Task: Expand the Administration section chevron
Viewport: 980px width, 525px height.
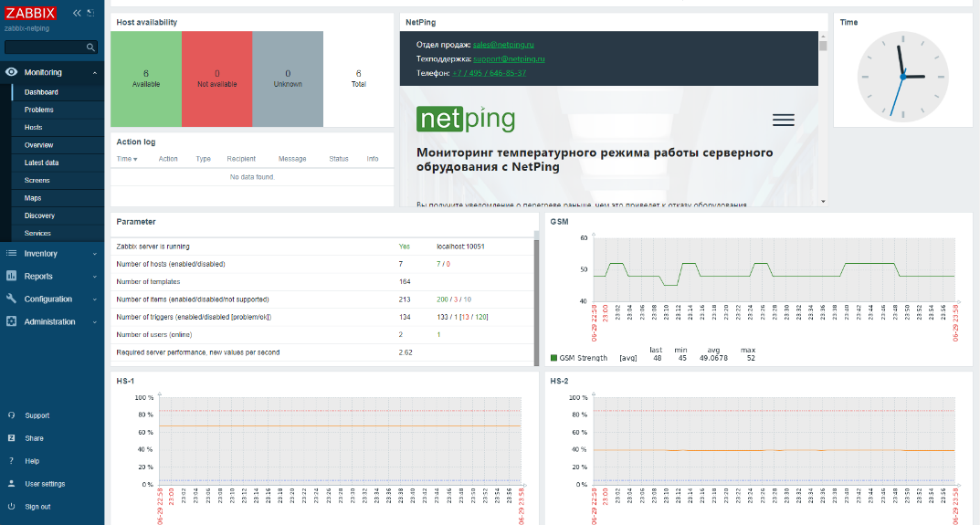Action: coord(95,322)
